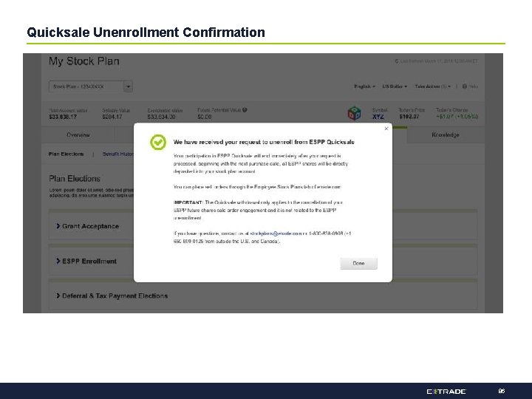This screenshot has width=532, height=399.
Task: Open the US Dollar currency dropdown
Action: [395, 86]
